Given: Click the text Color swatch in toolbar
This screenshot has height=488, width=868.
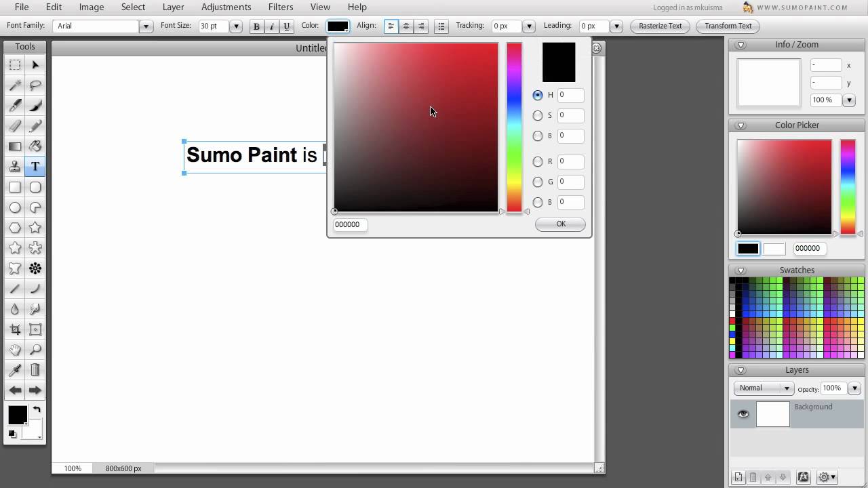Looking at the screenshot, I should [338, 26].
